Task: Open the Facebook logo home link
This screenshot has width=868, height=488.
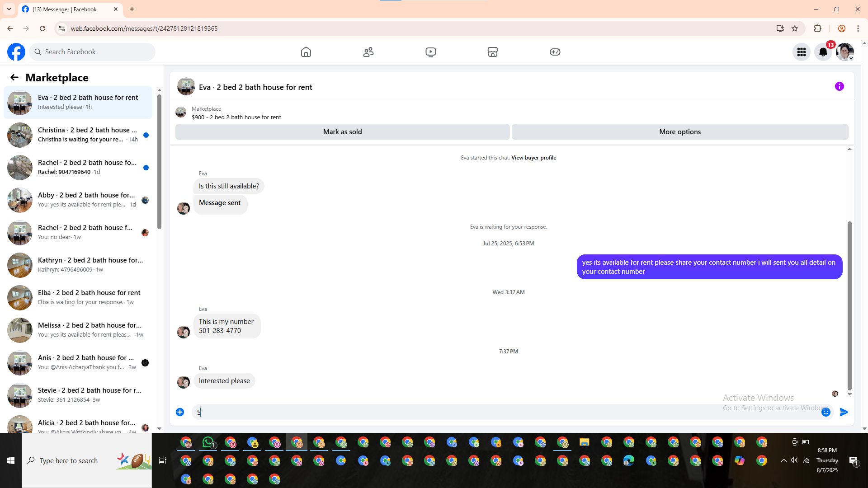Action: pos(16,52)
